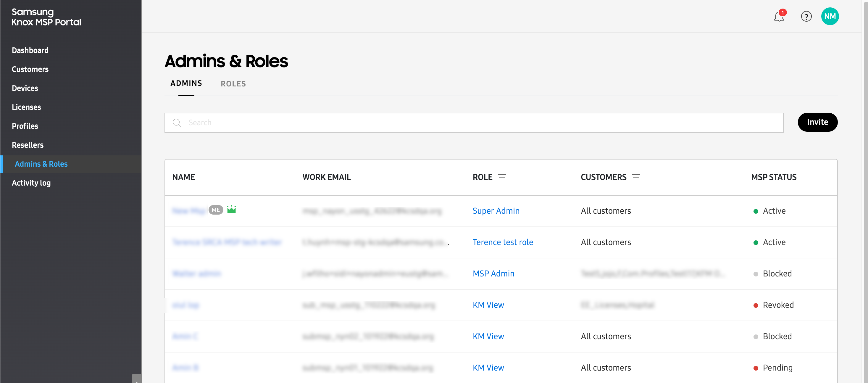The width and height of the screenshot is (868, 383).
Task: Open the ROLE column filter
Action: point(502,177)
